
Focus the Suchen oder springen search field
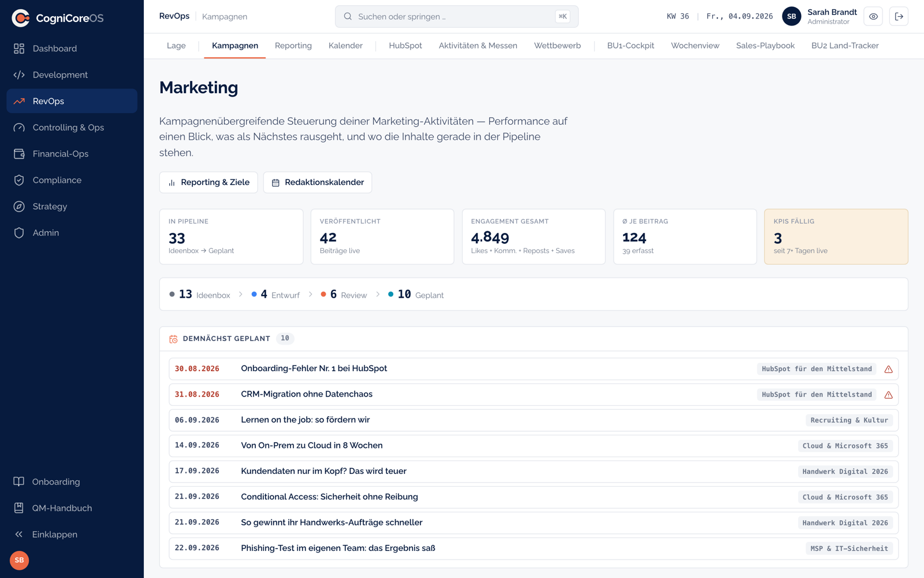tap(457, 16)
